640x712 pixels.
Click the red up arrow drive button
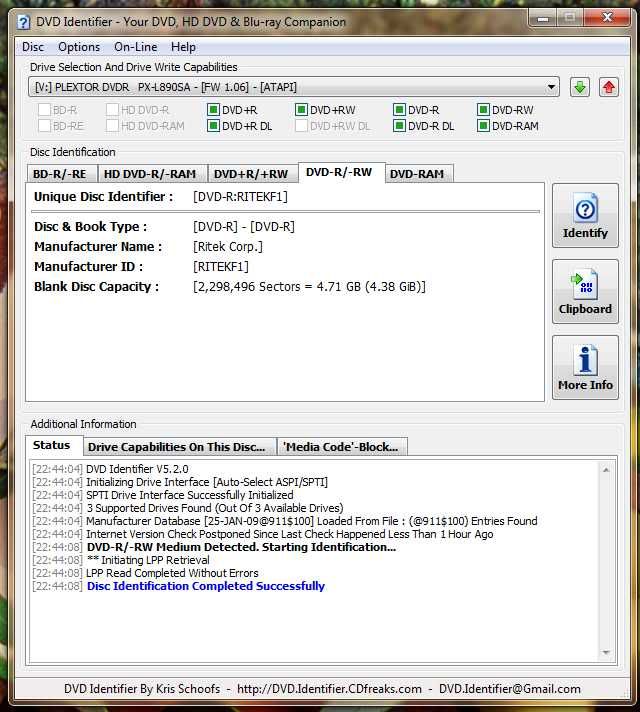[609, 87]
